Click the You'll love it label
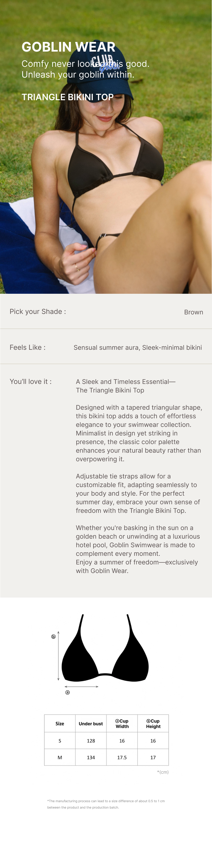212x868 pixels. 31,381
